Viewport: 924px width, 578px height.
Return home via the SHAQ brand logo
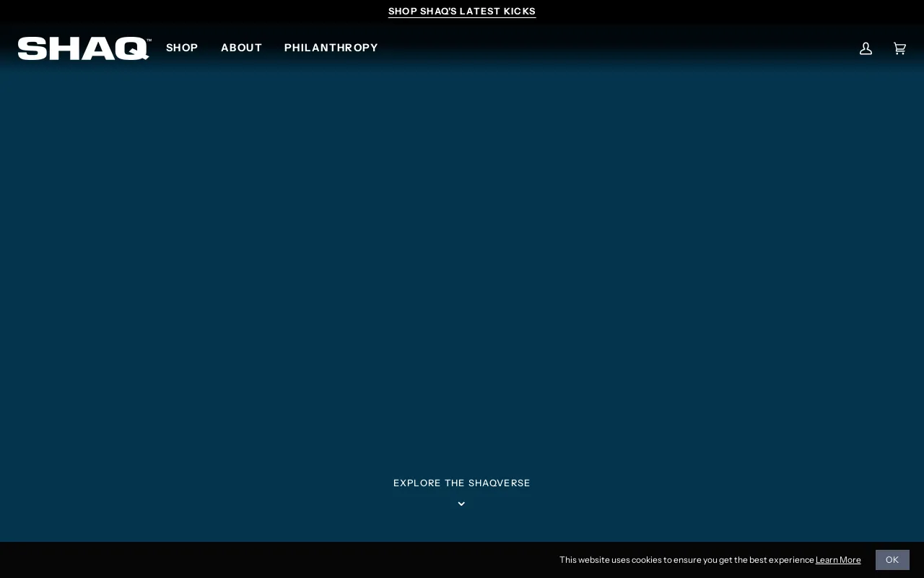pos(84,48)
